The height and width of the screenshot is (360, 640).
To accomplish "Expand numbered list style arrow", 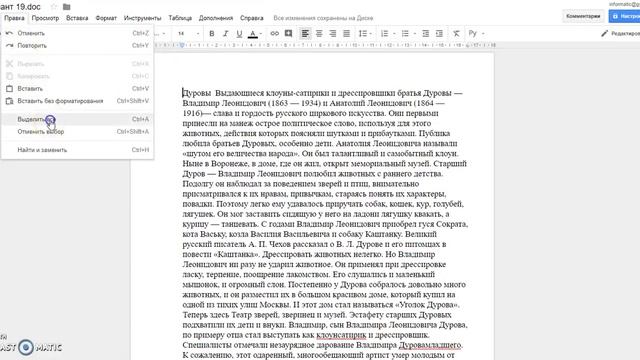I will [394, 33].
